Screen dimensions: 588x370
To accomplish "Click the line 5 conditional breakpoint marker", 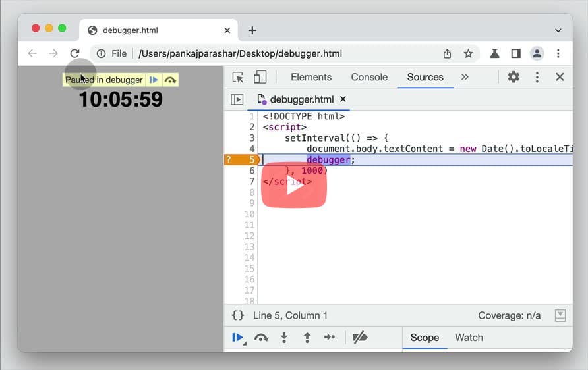I will (242, 159).
